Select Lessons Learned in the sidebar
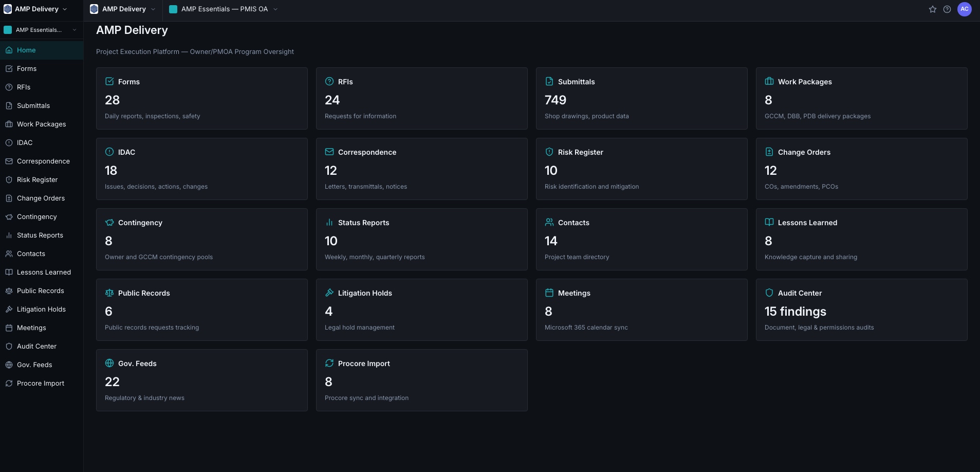980x472 pixels. point(42,272)
